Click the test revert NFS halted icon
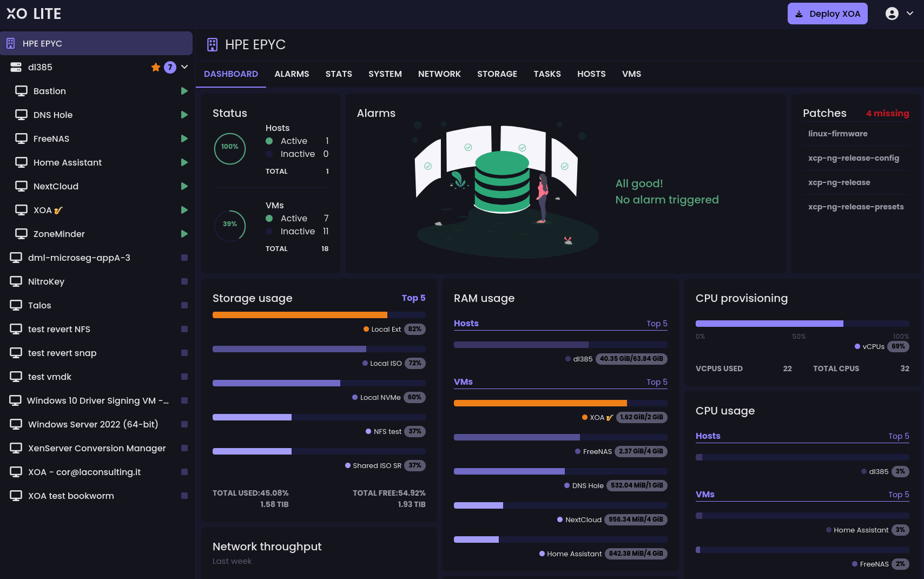Image resolution: width=924 pixels, height=579 pixels. click(184, 329)
